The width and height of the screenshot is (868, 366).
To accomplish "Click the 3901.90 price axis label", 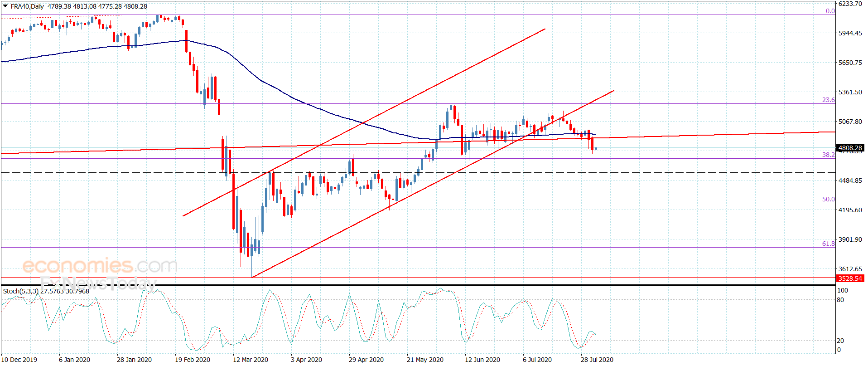I will [850, 239].
